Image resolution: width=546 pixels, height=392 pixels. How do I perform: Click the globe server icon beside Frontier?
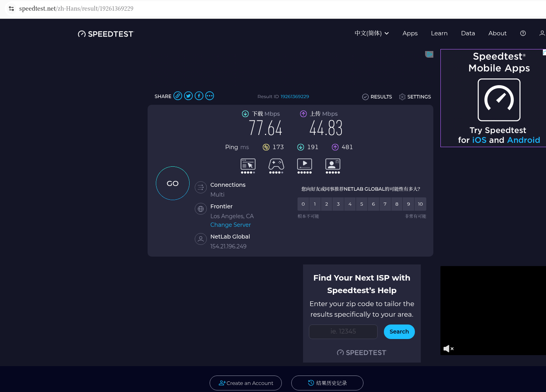pos(201,209)
